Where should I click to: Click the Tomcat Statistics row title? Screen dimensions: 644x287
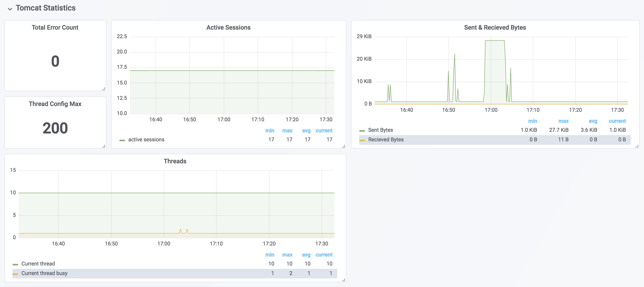click(x=46, y=8)
